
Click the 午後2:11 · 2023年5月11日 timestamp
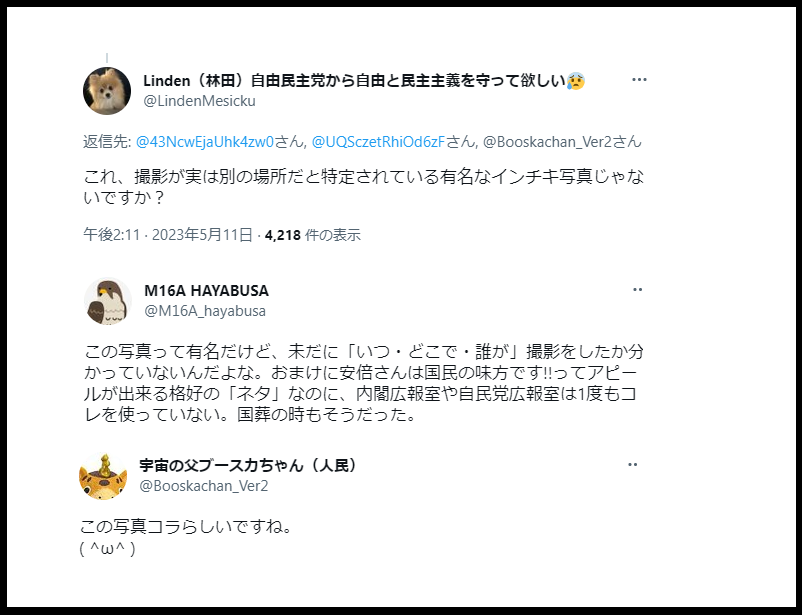point(168,235)
